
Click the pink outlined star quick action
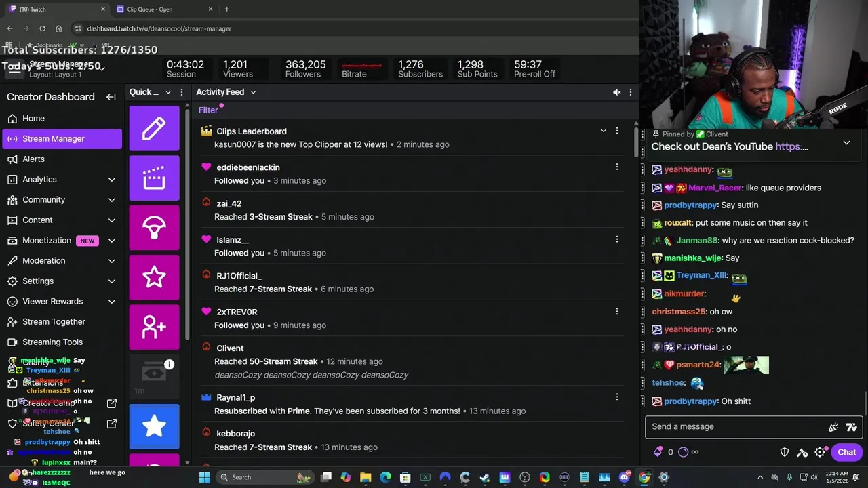(154, 277)
